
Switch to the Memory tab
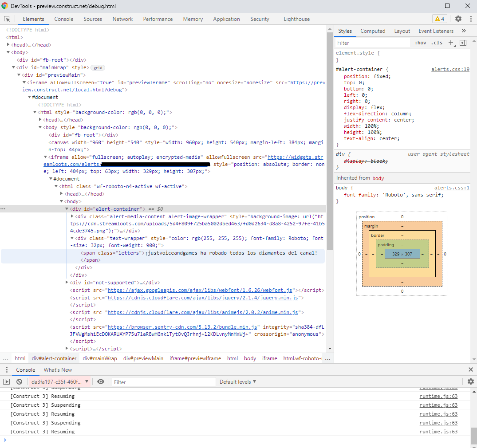point(193,19)
